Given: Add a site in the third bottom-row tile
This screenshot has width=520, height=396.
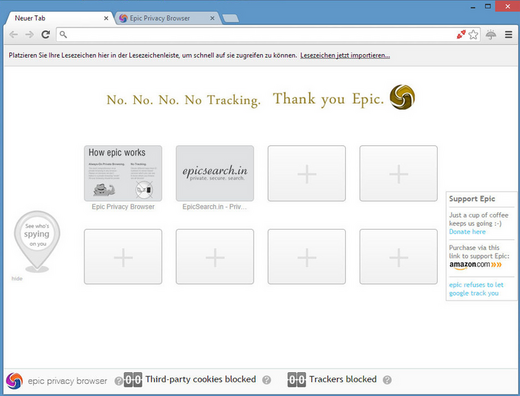Looking at the screenshot, I should tap(307, 257).
